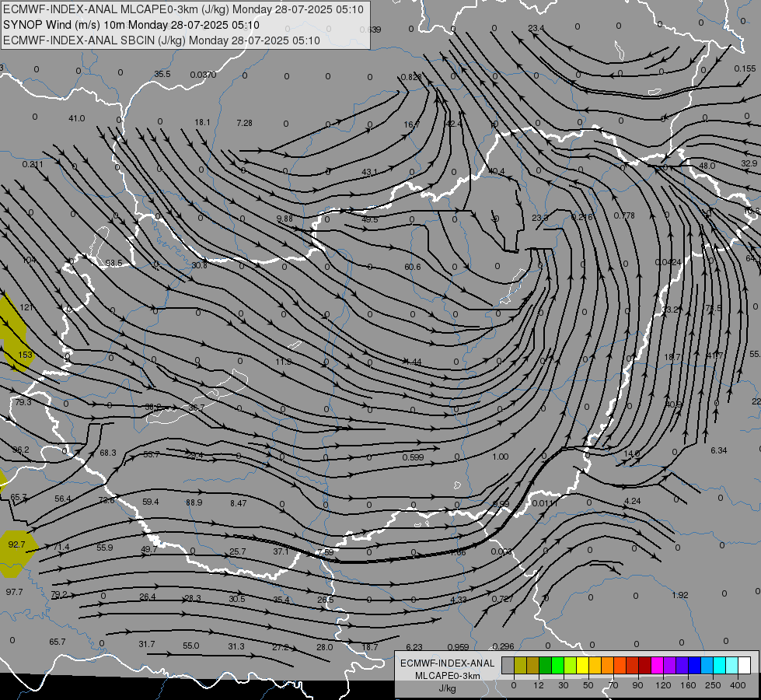761x700 pixels.
Task: Click the 40.4 map value
Action: [496, 171]
